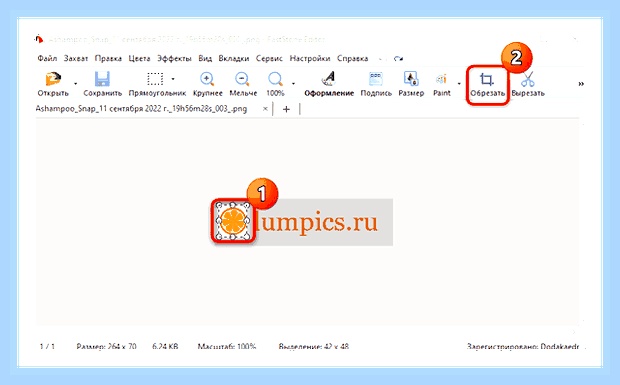Screen dimensions: 620x385
Task: Click the Подпись caption tool
Action: coord(376,84)
